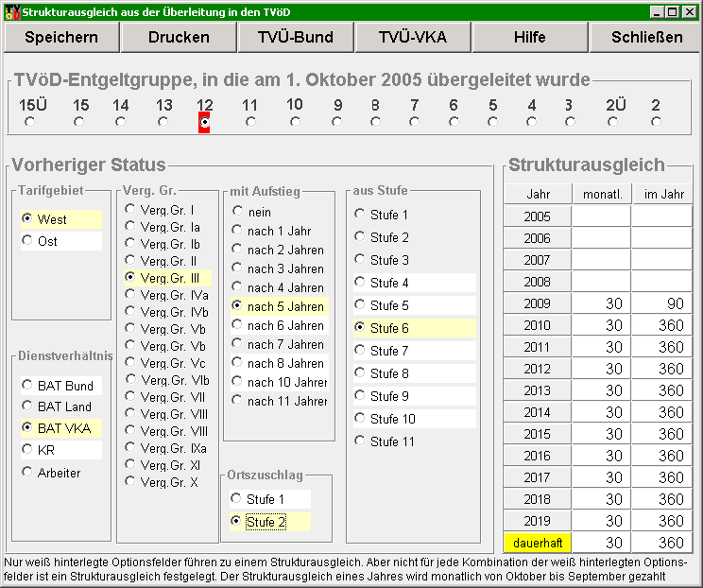
Task: Choose Ortszuschlag Stufe 1
Action: coord(270,499)
